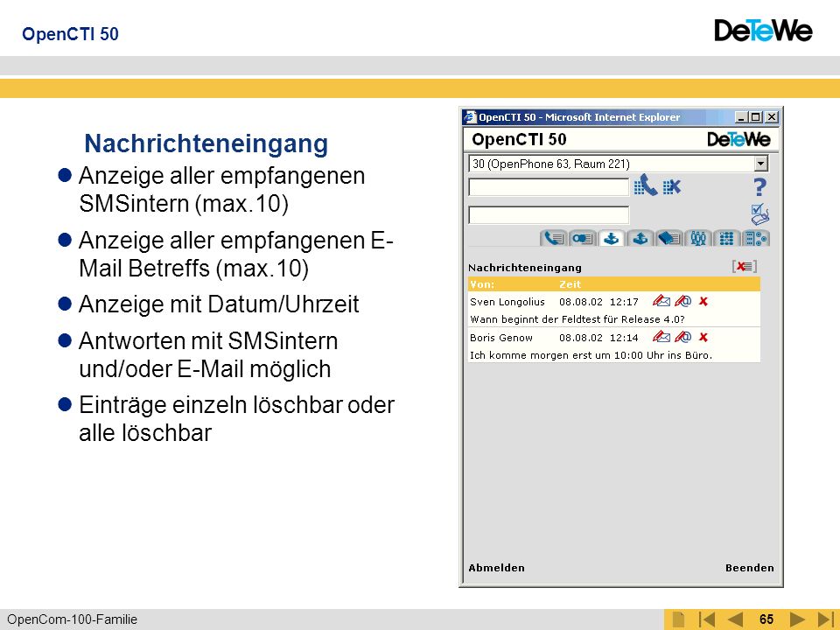Minimize the OpenCTI 50 browser window
Image resolution: width=840 pixels, height=630 pixels.
pyautogui.click(x=741, y=116)
